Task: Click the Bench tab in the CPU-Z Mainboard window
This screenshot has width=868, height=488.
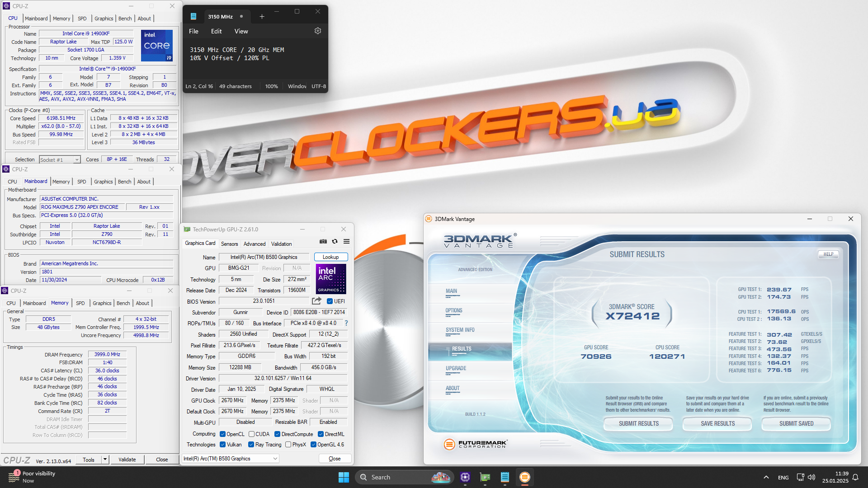Action: tap(124, 182)
